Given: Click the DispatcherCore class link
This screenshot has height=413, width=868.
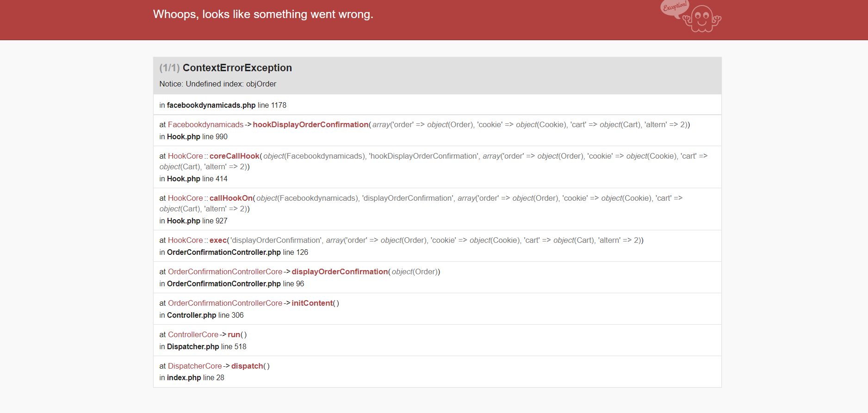Looking at the screenshot, I should 195,366.
